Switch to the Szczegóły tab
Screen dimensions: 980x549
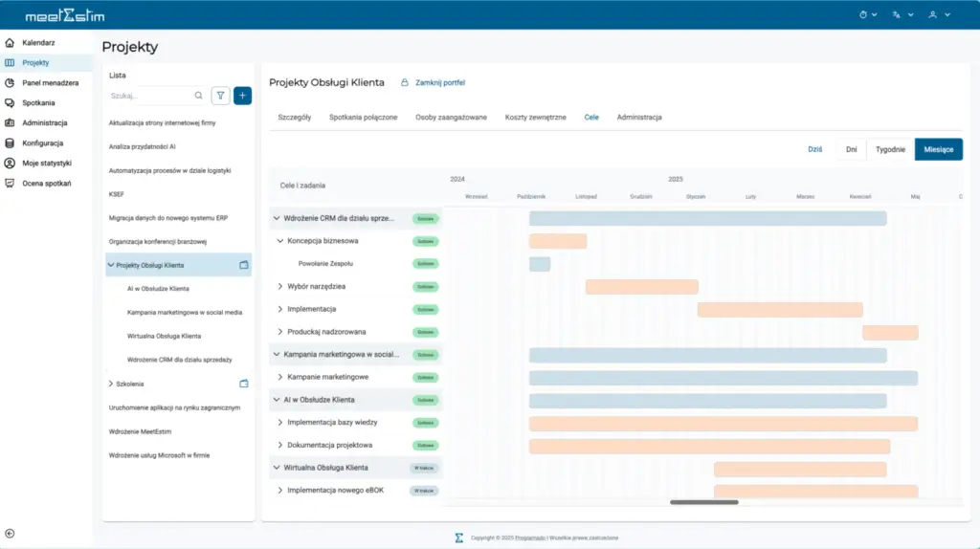pyautogui.click(x=294, y=117)
